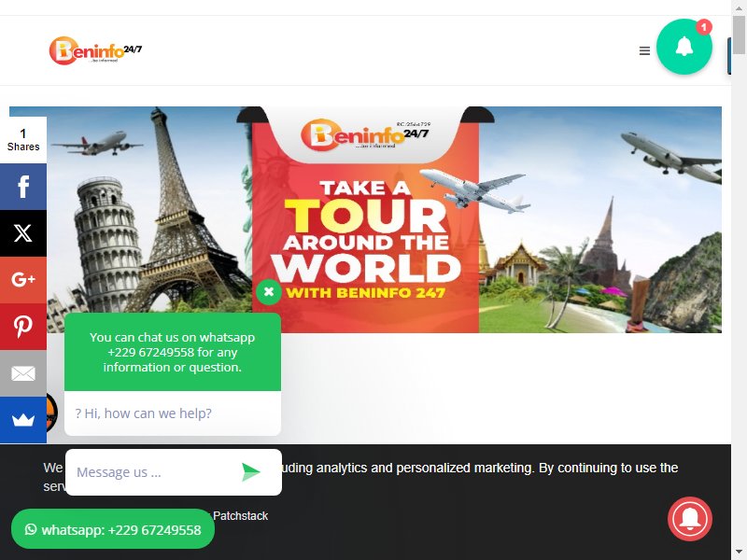Image resolution: width=747 pixels, height=560 pixels.
Task: Share on Facebook from sidebar
Action: [x=23, y=187]
